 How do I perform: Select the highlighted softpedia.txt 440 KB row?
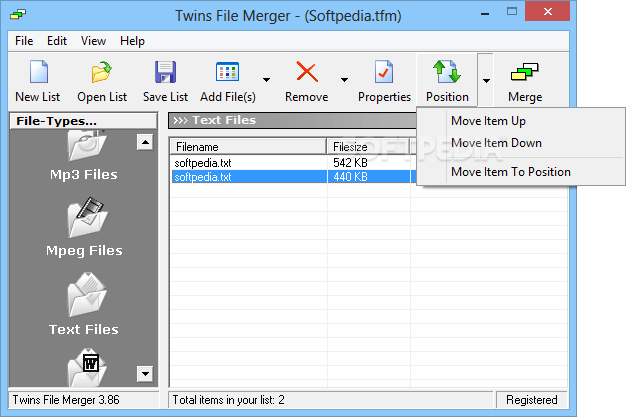(x=293, y=177)
